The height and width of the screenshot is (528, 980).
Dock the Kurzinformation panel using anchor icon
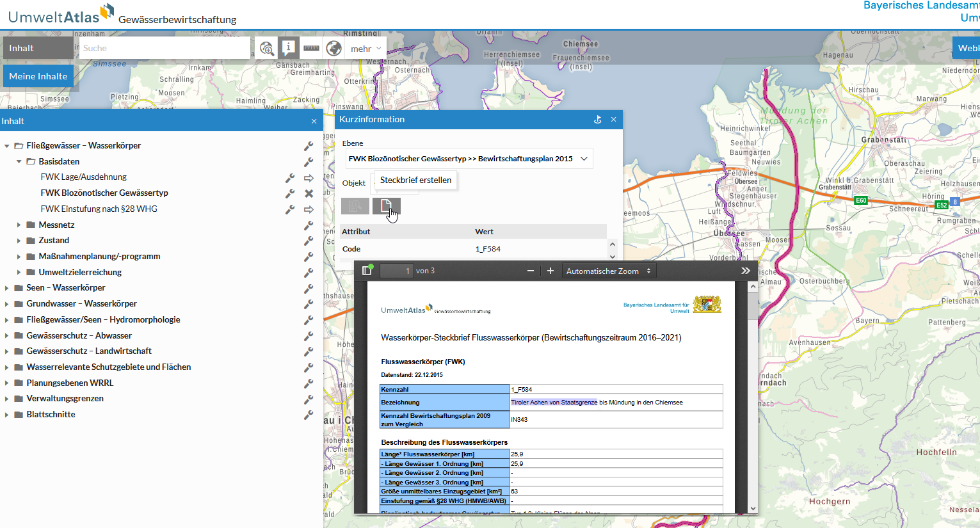pos(597,120)
